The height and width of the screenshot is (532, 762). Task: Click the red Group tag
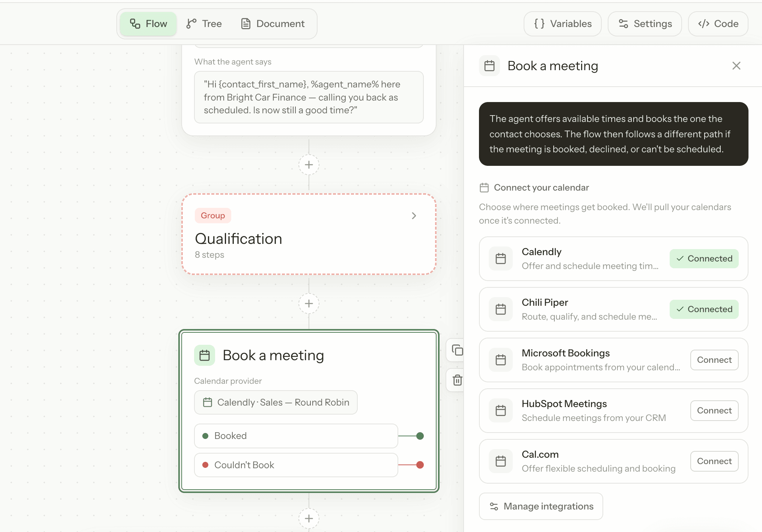click(213, 215)
